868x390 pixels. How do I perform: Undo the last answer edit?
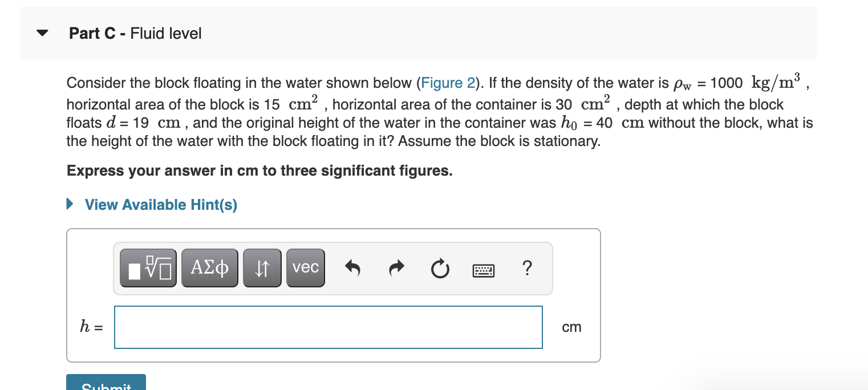coord(352,267)
